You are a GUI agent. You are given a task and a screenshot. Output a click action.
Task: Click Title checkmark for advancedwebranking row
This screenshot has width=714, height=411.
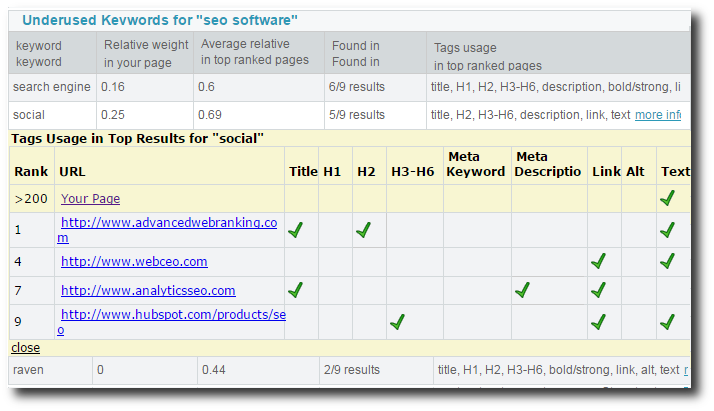coord(296,230)
